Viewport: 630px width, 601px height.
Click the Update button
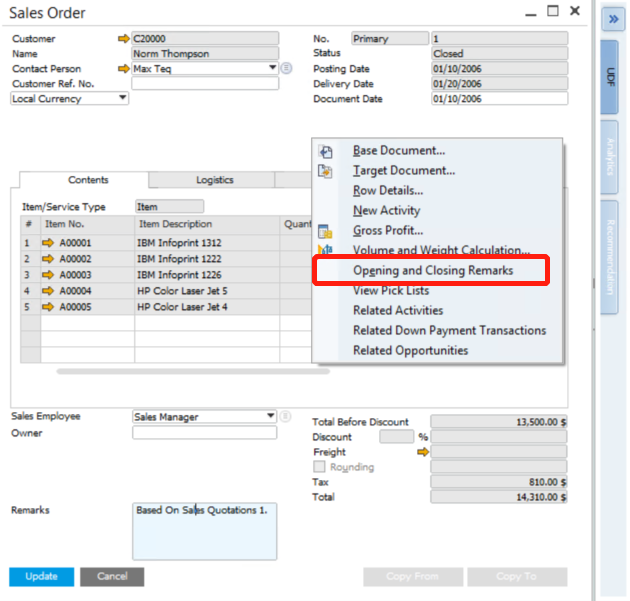click(41, 576)
